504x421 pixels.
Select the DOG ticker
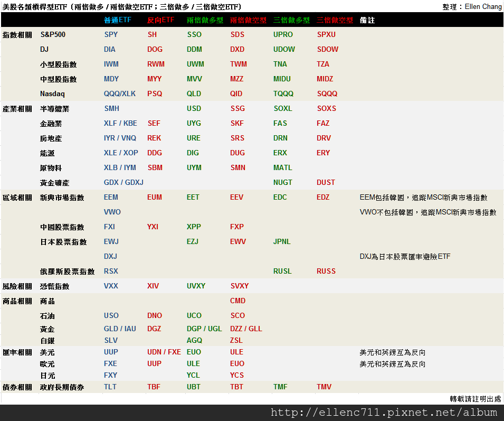(155, 49)
